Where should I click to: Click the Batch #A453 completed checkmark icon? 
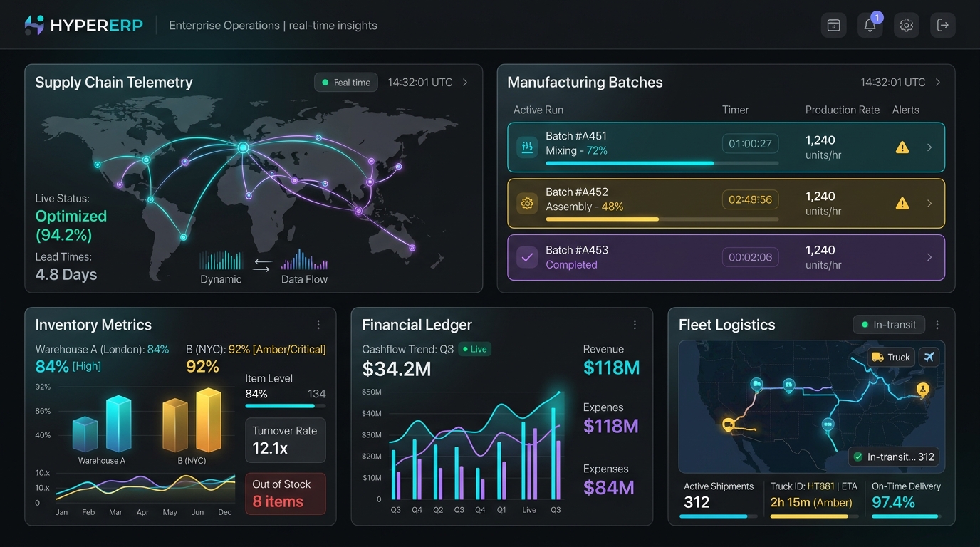[x=527, y=257]
